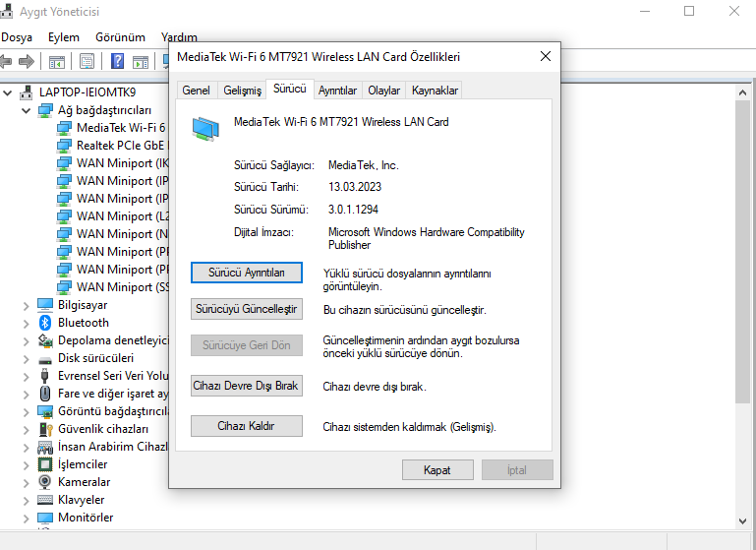Image resolution: width=756 pixels, height=550 pixels.
Task: Click the icon beside MediaTek Wi-Fi 6 tree row
Action: (64, 128)
